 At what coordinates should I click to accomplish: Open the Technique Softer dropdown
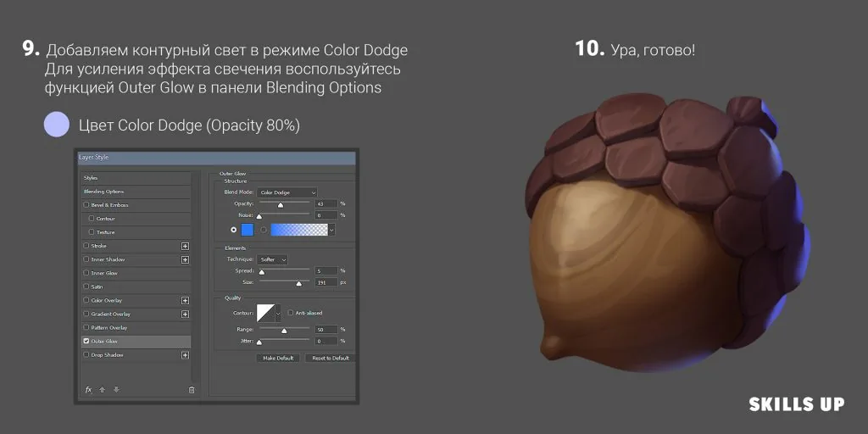point(272,259)
